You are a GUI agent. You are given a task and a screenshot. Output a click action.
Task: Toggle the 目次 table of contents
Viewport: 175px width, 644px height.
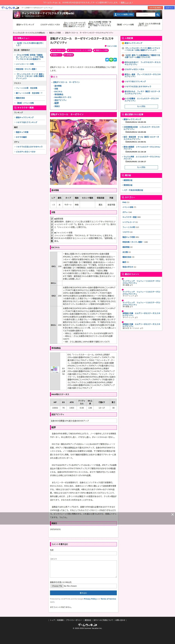pos(54,77)
